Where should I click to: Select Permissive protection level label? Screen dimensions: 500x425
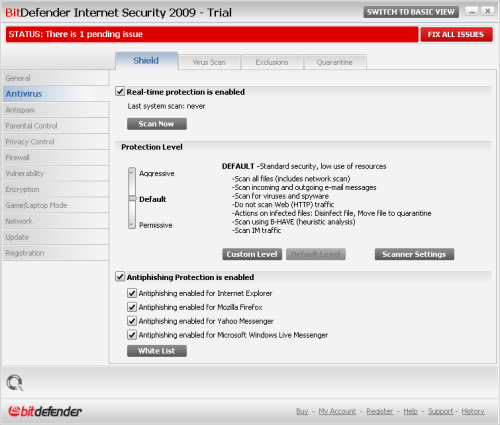tap(156, 225)
